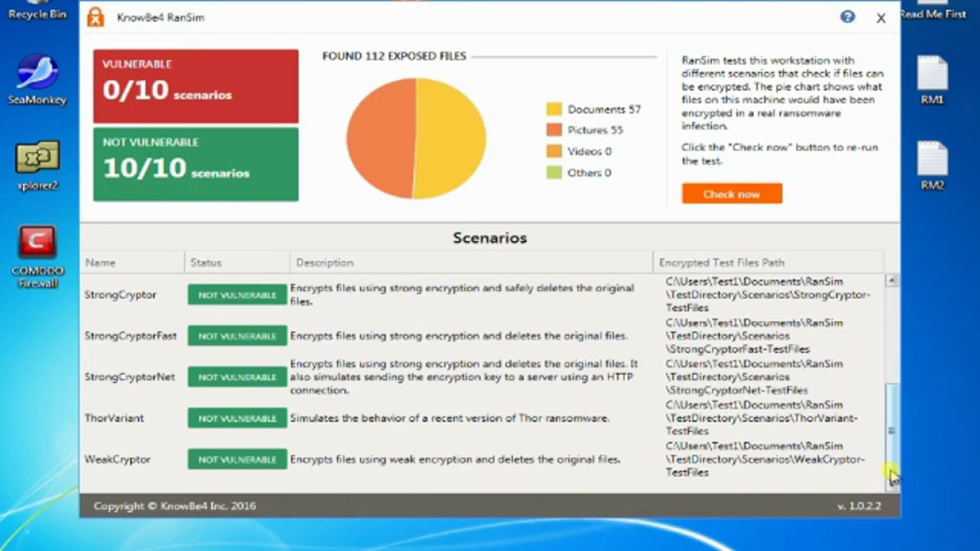Image resolution: width=980 pixels, height=551 pixels.
Task: Open the Read Me First desktop item
Action: [933, 11]
